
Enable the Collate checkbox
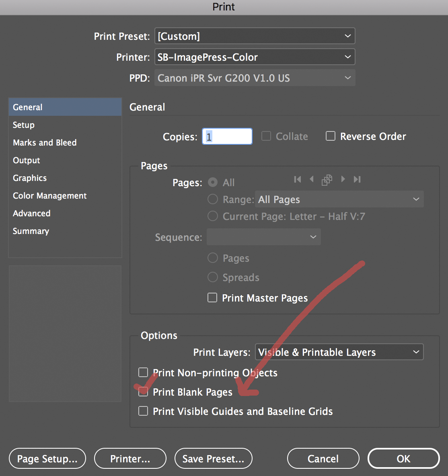pyautogui.click(x=266, y=136)
